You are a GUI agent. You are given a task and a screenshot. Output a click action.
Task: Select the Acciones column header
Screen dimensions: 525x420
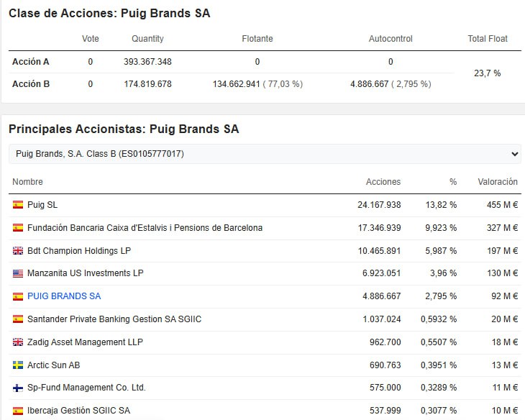click(x=383, y=182)
